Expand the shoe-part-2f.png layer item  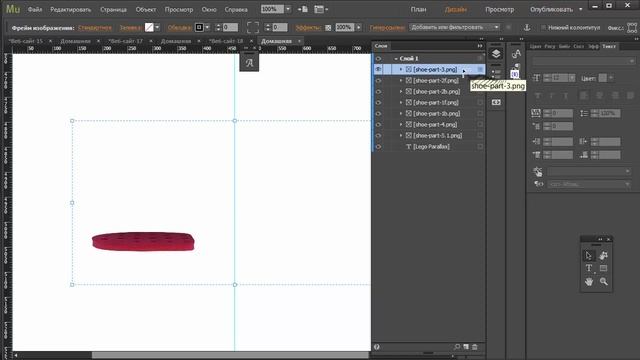[401, 81]
